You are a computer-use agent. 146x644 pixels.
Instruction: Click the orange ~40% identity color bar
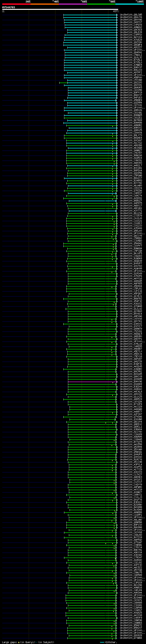tap(45, 4)
